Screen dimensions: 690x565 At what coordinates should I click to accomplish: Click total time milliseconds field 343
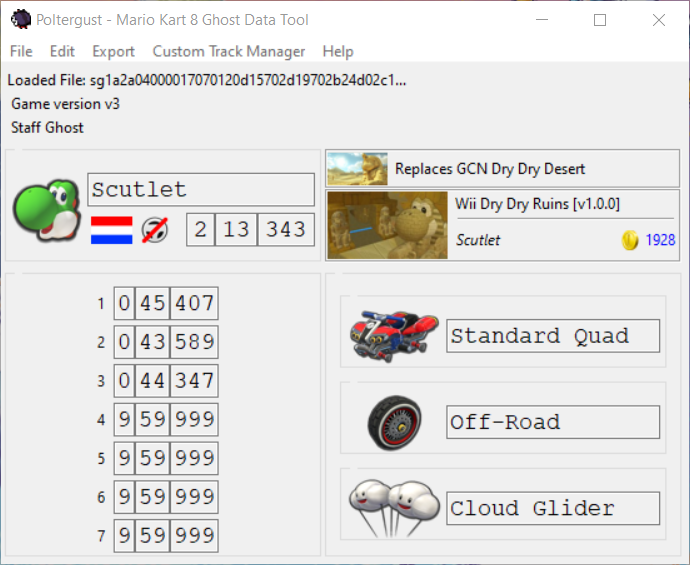point(286,230)
